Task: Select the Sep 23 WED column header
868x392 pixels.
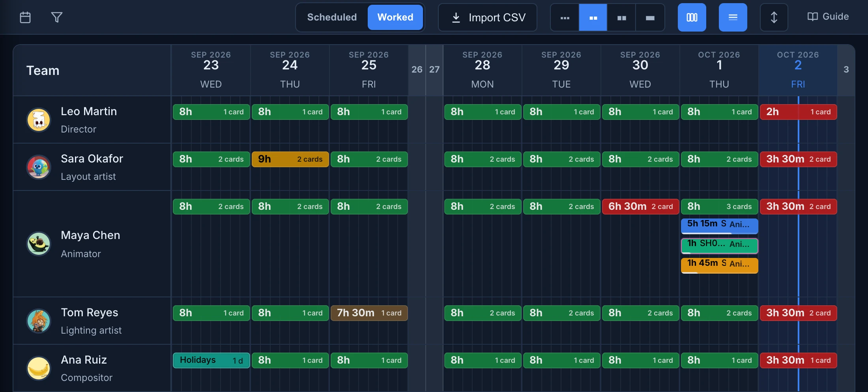Action: pyautogui.click(x=211, y=70)
